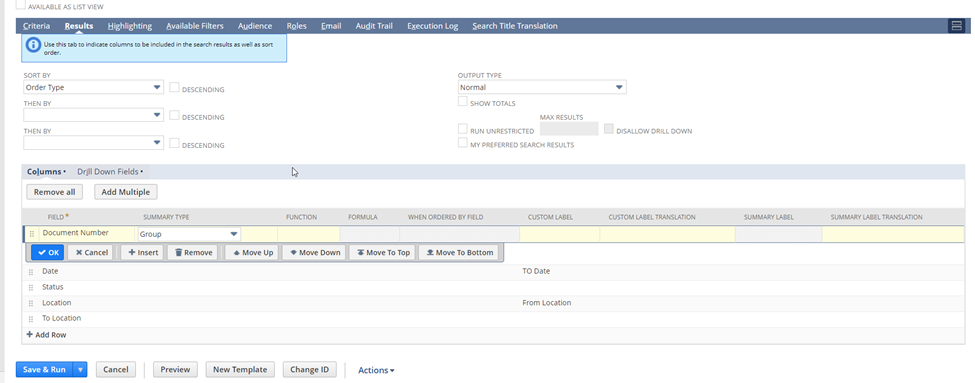This screenshot has width=975, height=383.
Task: Open the Highlighting tab
Action: (129, 26)
